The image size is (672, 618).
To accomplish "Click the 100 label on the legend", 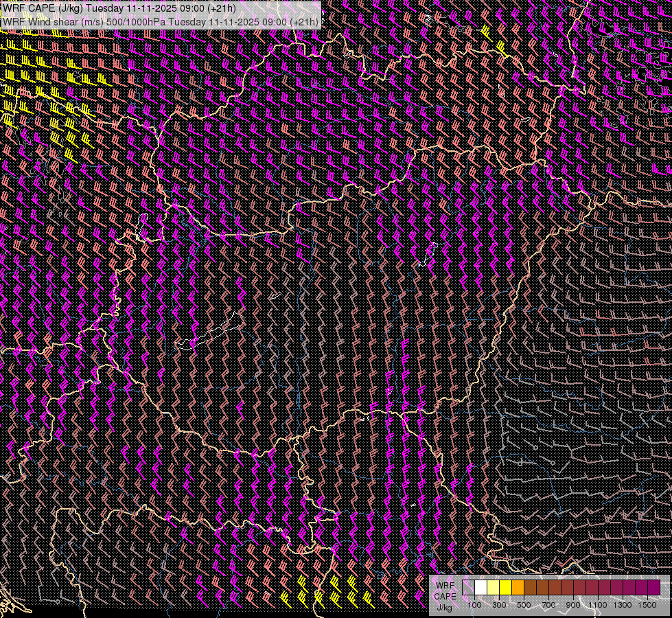I will click(474, 605).
